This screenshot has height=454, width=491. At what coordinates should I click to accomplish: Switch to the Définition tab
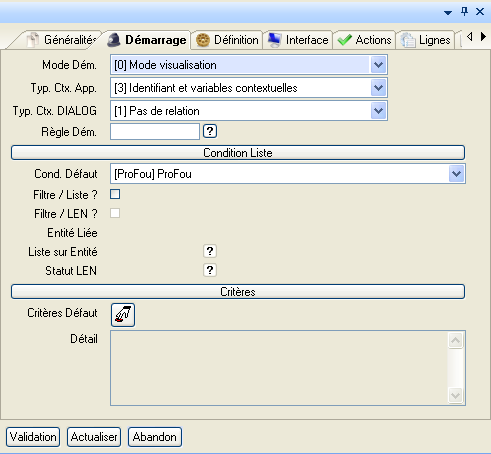(227, 40)
